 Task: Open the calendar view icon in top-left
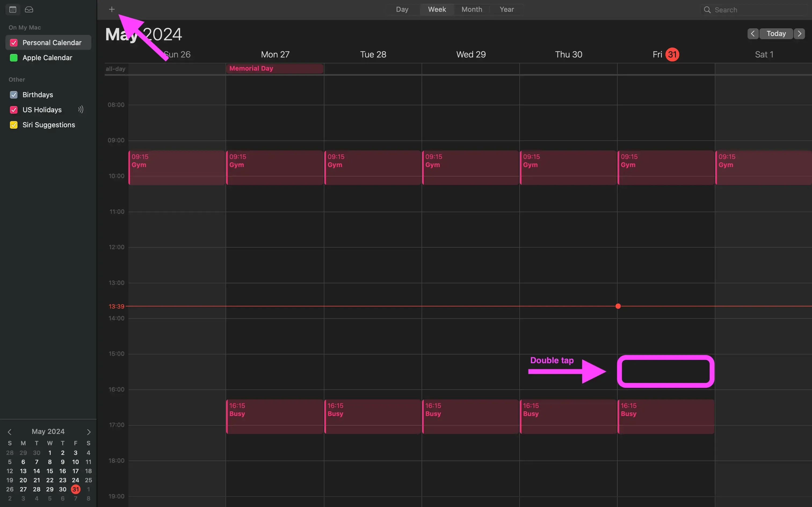click(x=12, y=9)
